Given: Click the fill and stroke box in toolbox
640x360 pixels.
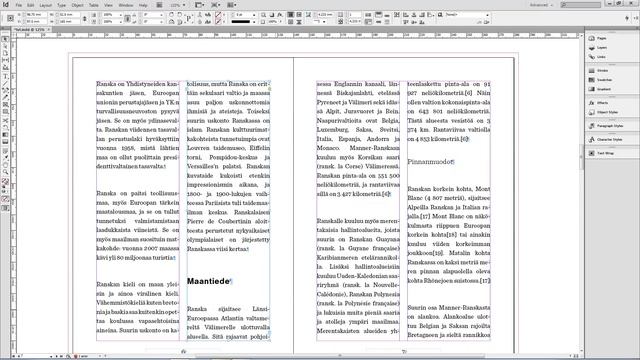Looking at the screenshot, I should pos(5,182).
